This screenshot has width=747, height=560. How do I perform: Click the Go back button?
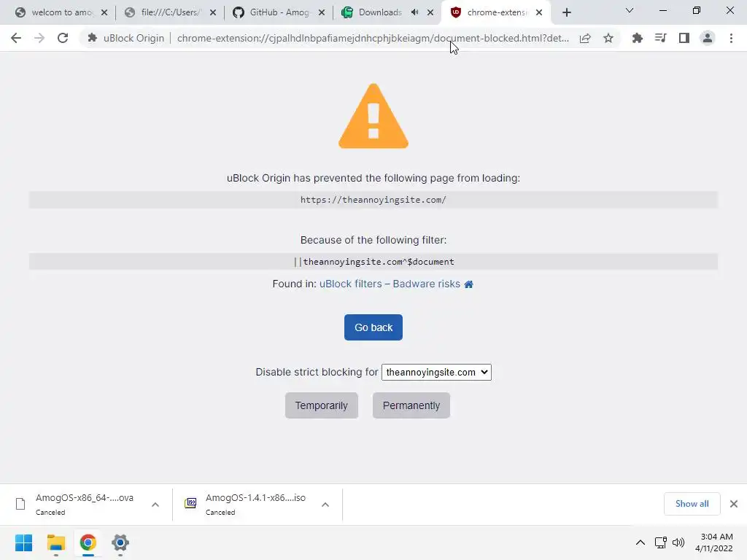pyautogui.click(x=373, y=327)
